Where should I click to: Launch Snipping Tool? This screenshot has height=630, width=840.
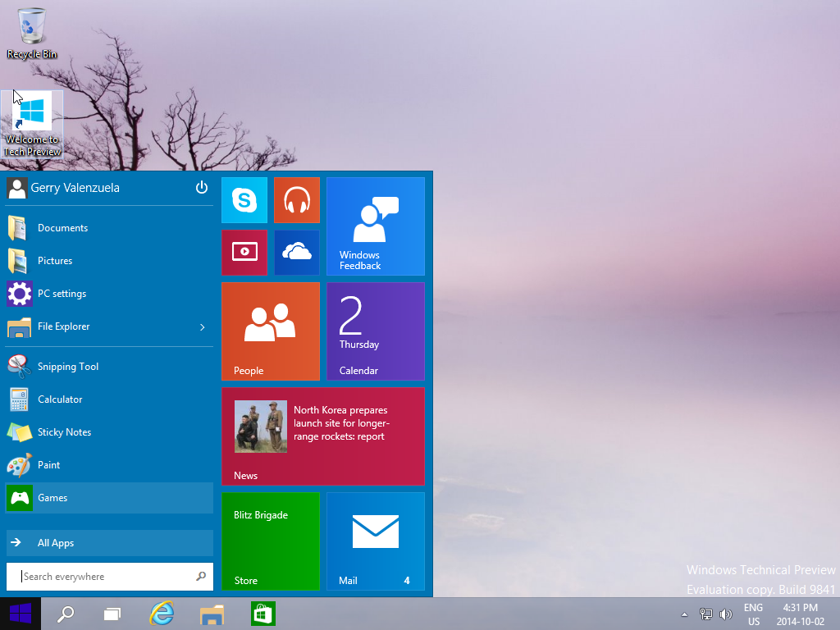109,367
